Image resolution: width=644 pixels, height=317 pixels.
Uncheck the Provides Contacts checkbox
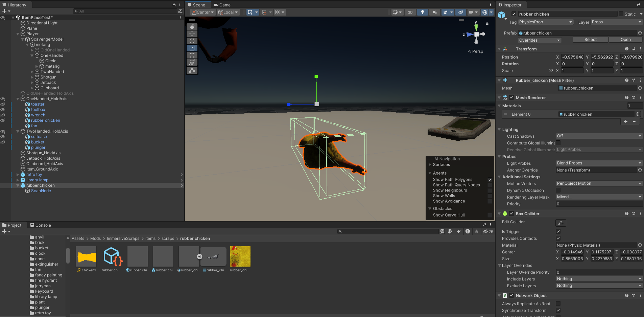[558, 239]
